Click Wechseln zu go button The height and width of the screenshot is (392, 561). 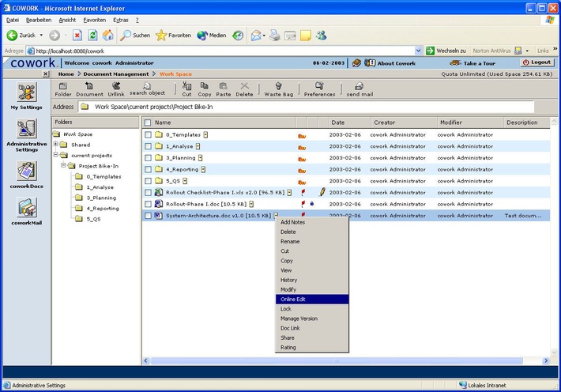[x=446, y=51]
